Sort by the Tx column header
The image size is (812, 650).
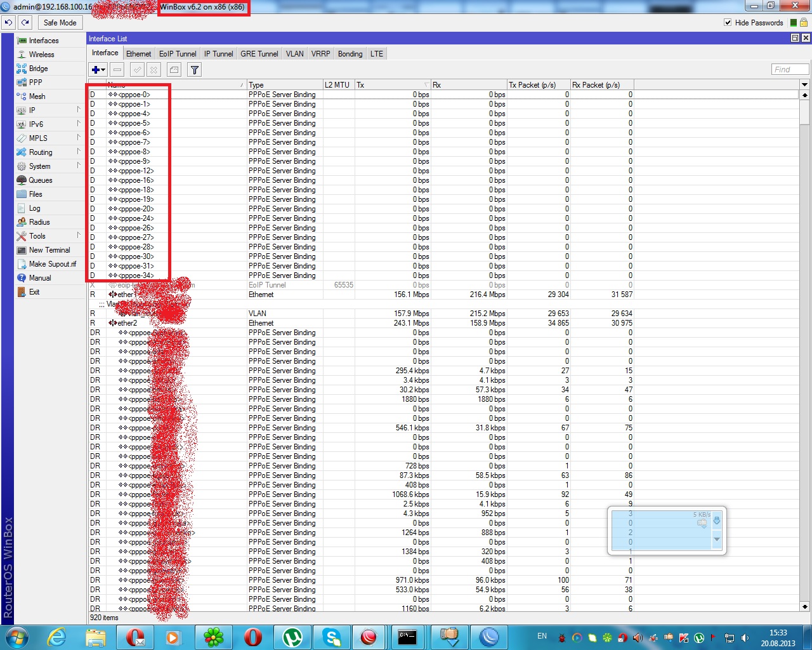click(x=393, y=84)
